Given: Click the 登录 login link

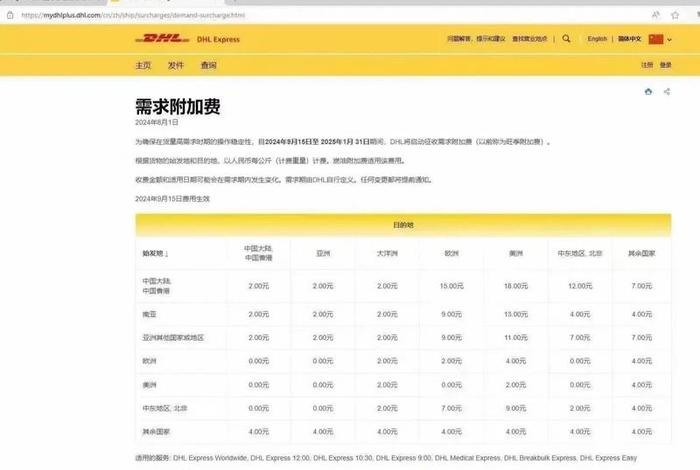Looking at the screenshot, I should pos(666,65).
